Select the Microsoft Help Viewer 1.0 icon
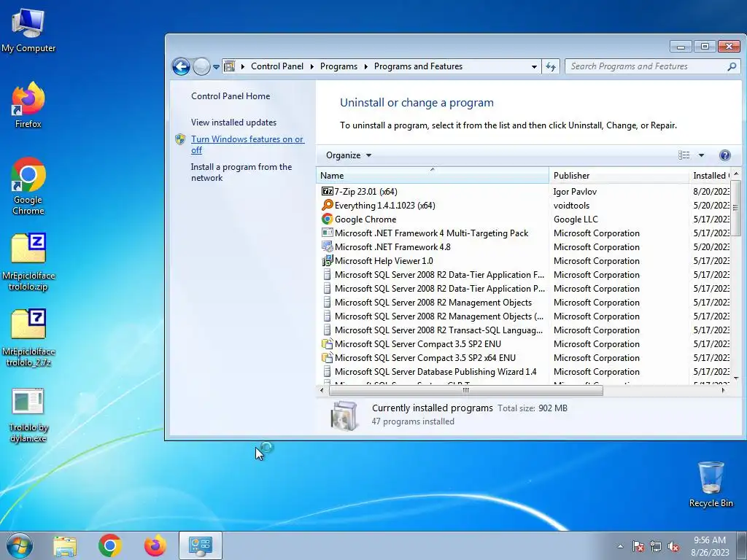747x560 pixels. click(x=327, y=260)
